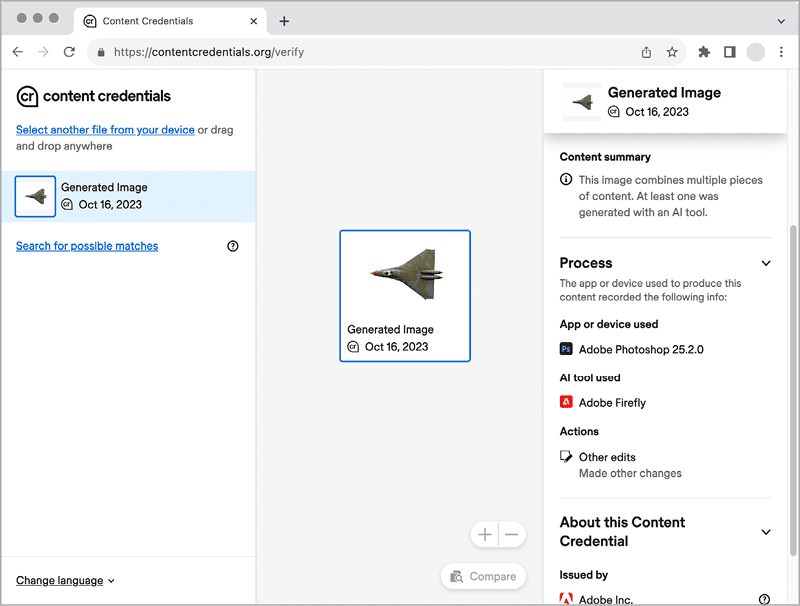800x606 pixels.
Task: Select the Content Credentials browser tab
Action: coord(170,21)
